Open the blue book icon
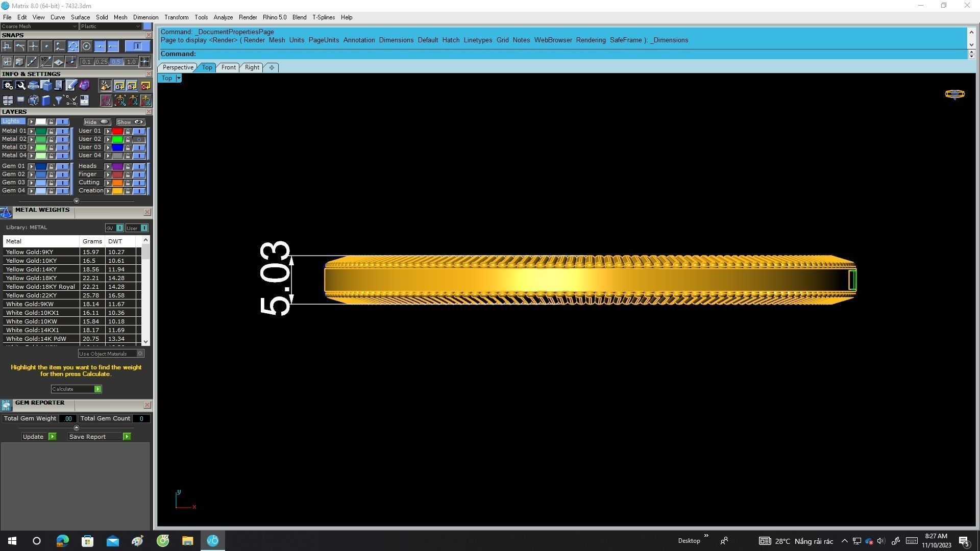The height and width of the screenshot is (551, 980). coord(46,101)
